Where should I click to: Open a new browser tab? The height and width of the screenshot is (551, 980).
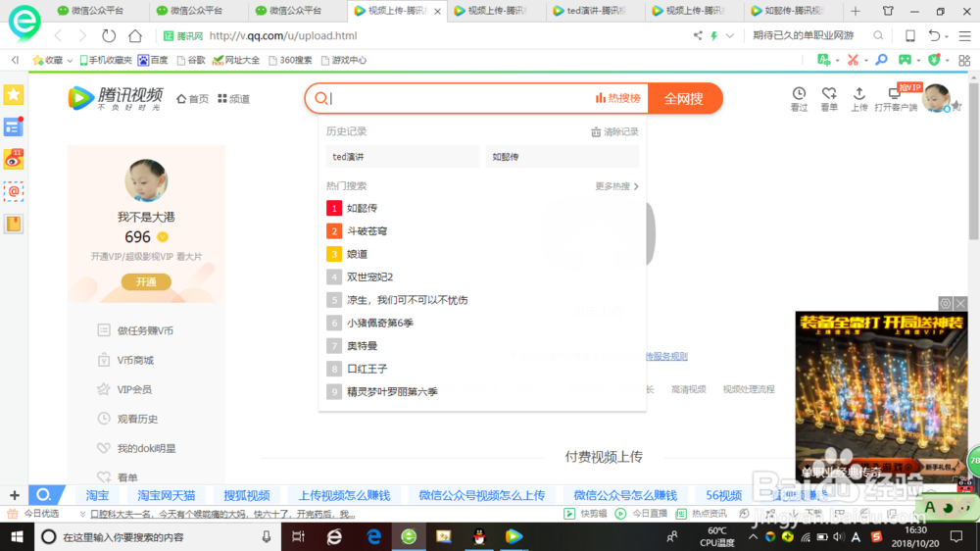(x=856, y=11)
